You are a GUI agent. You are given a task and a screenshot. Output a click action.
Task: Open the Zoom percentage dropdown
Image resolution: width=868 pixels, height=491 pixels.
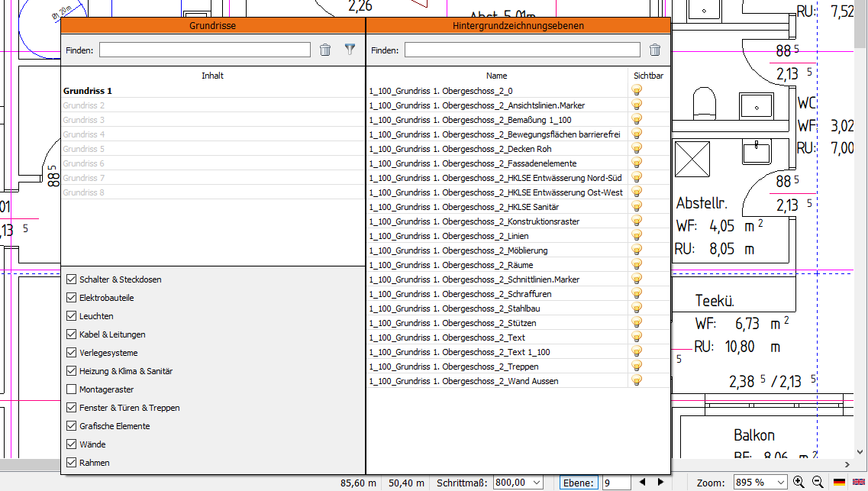779,483
